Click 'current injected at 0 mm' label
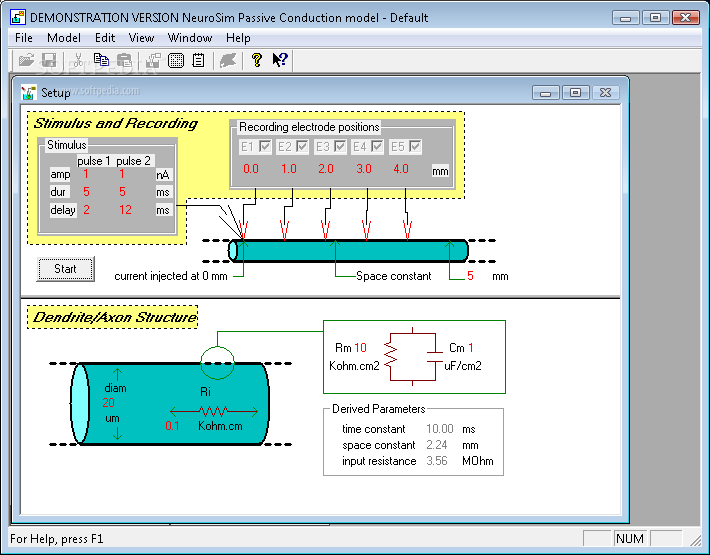This screenshot has width=710, height=555. click(171, 276)
